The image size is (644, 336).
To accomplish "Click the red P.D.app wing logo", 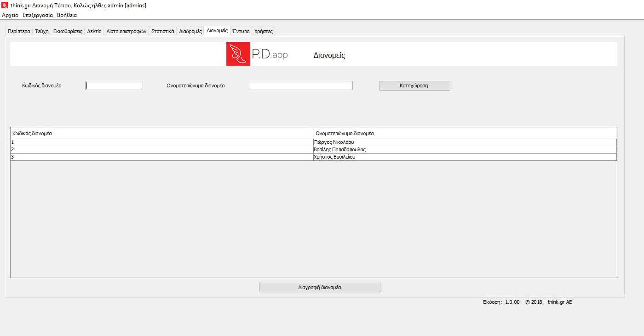I will point(238,54).
